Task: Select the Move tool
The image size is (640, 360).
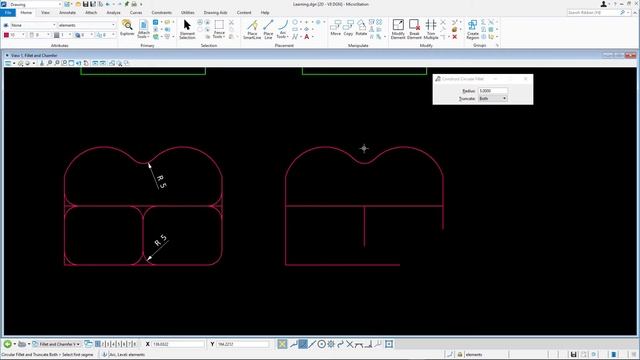Action: [336, 28]
